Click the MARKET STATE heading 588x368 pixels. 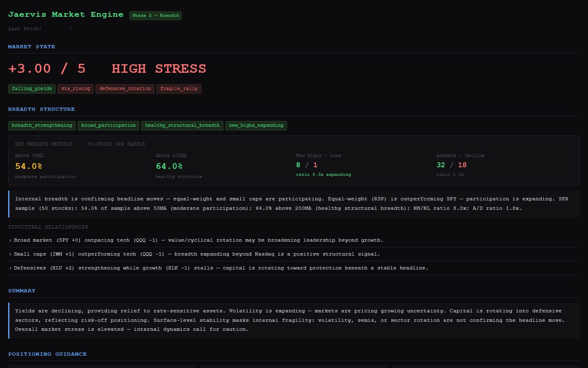point(31,47)
